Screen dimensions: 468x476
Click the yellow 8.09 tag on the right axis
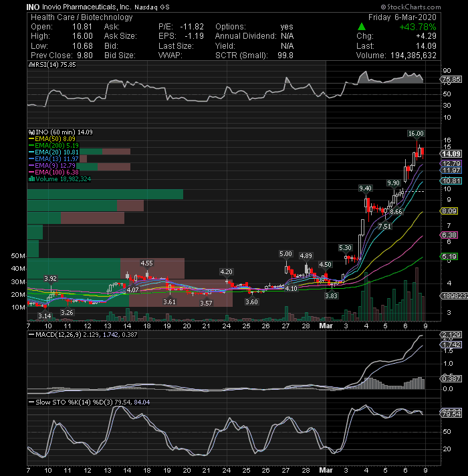pyautogui.click(x=449, y=211)
